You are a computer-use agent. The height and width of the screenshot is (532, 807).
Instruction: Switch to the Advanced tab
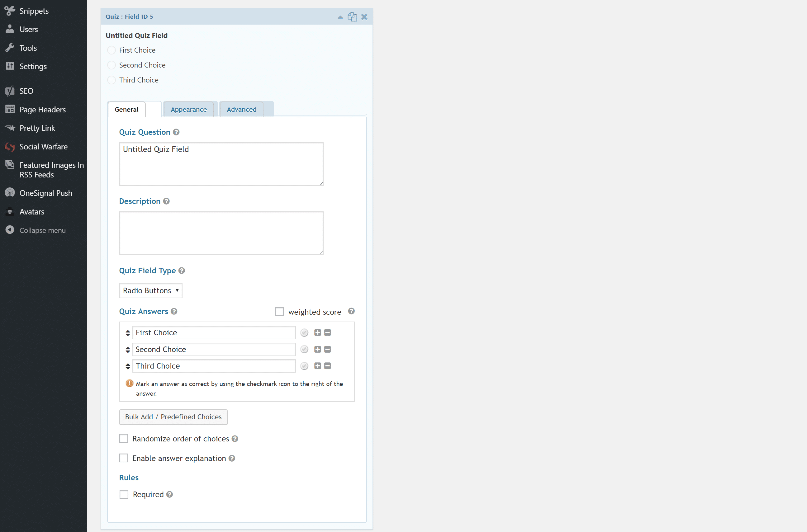click(x=240, y=109)
